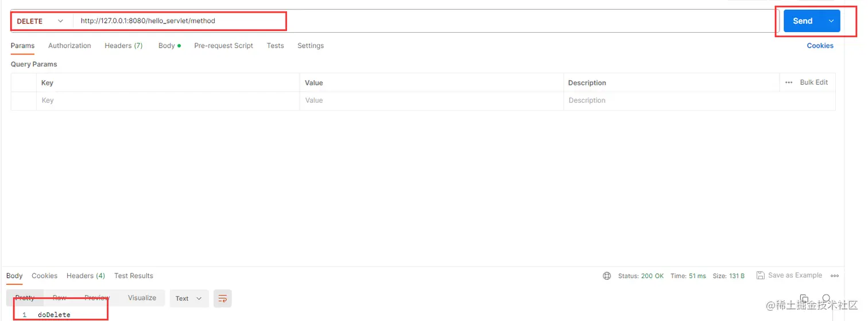Switch response view to Preview
This screenshot has width=868, height=321.
coord(97,298)
